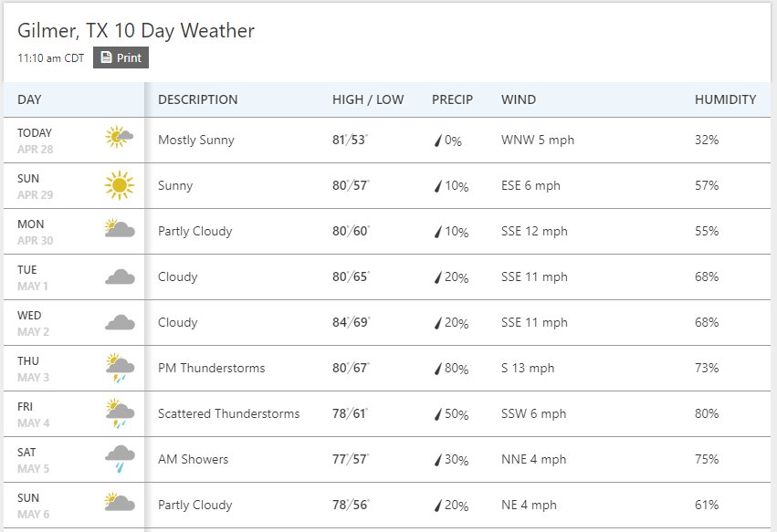
Task: Click the showers icon for Sat May 5
Action: click(120, 459)
